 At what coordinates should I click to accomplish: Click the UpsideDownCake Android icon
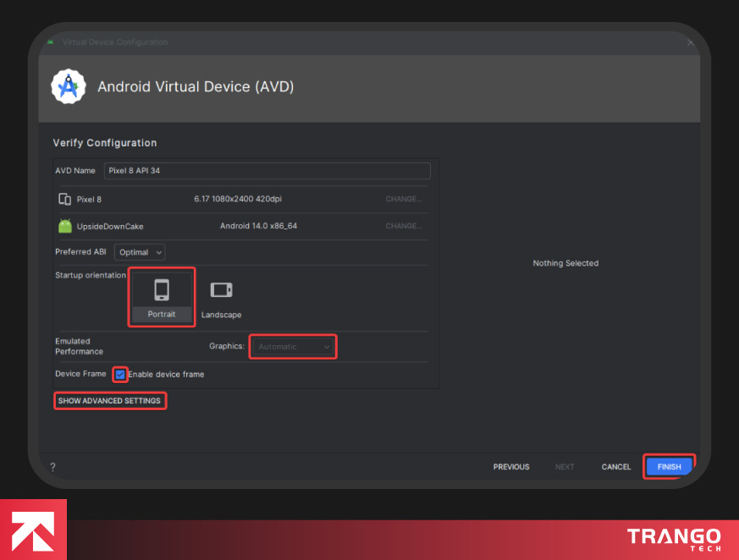pyautogui.click(x=65, y=227)
